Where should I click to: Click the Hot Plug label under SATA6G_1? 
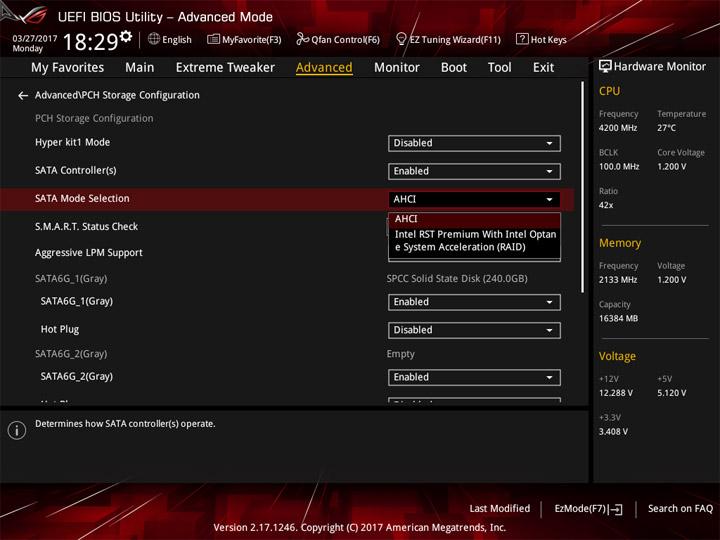pos(60,329)
